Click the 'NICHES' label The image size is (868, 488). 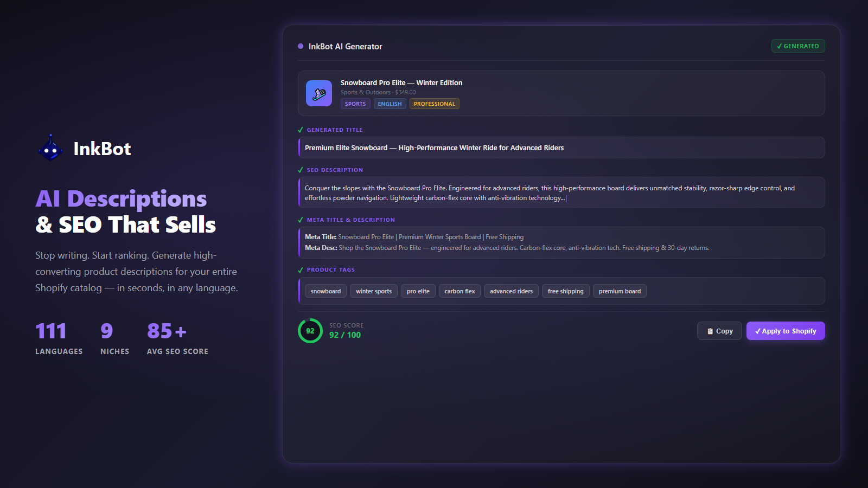point(115,351)
